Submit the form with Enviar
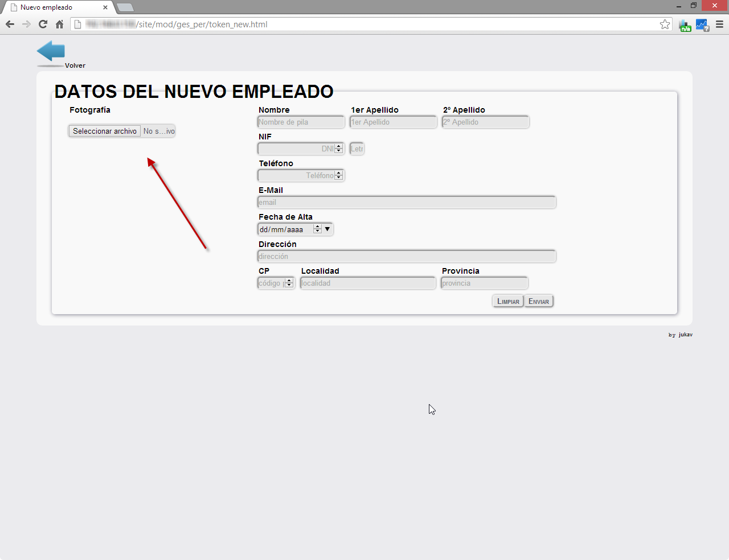Viewport: 729px width, 560px height. pyautogui.click(x=538, y=300)
